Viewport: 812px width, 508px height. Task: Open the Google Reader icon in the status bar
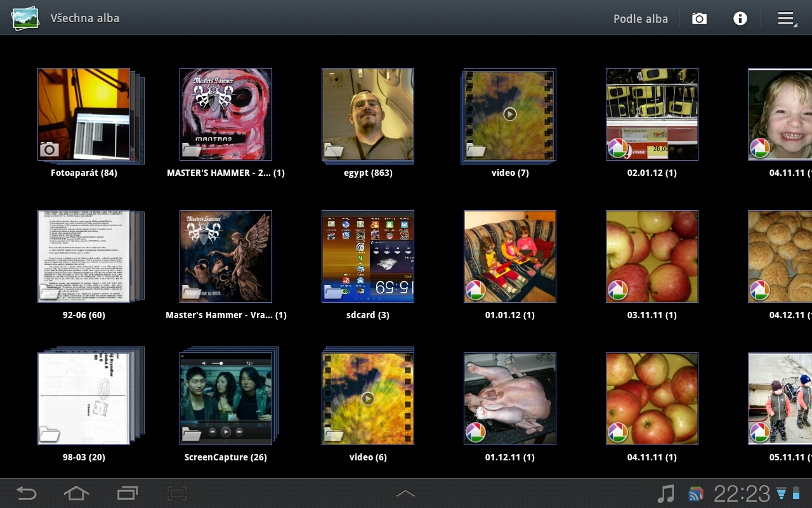pos(696,493)
